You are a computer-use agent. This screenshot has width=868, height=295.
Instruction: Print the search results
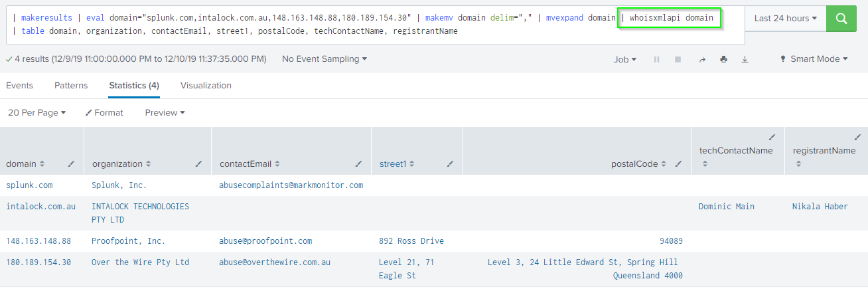(724, 59)
